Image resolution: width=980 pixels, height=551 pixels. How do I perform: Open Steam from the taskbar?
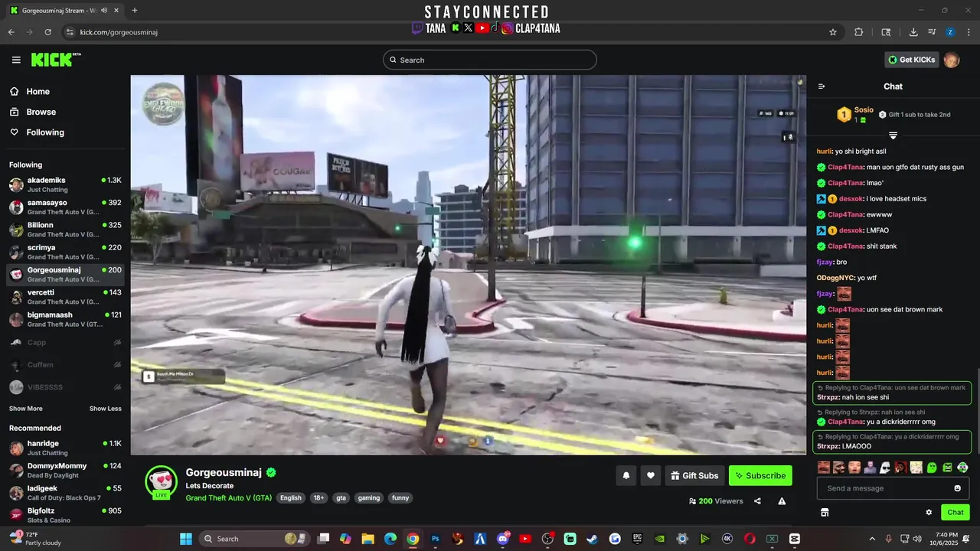(x=593, y=539)
